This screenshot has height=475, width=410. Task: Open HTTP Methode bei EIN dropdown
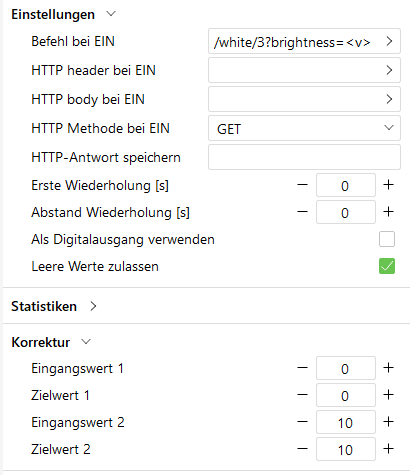[x=304, y=128]
